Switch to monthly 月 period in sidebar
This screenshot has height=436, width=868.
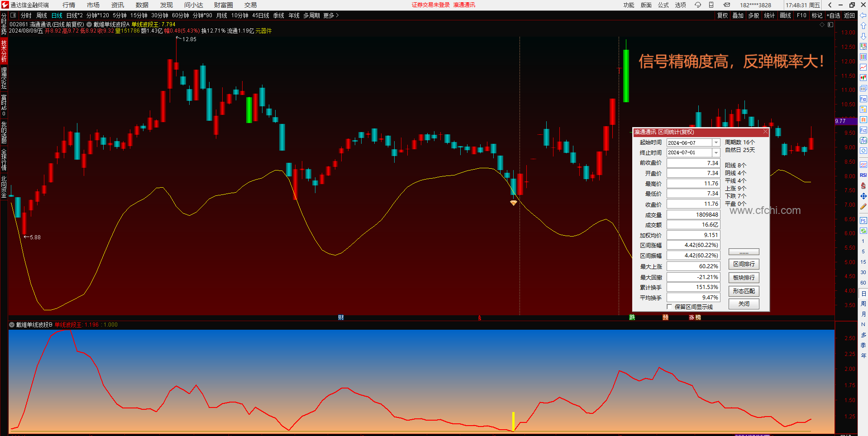tap(863, 314)
